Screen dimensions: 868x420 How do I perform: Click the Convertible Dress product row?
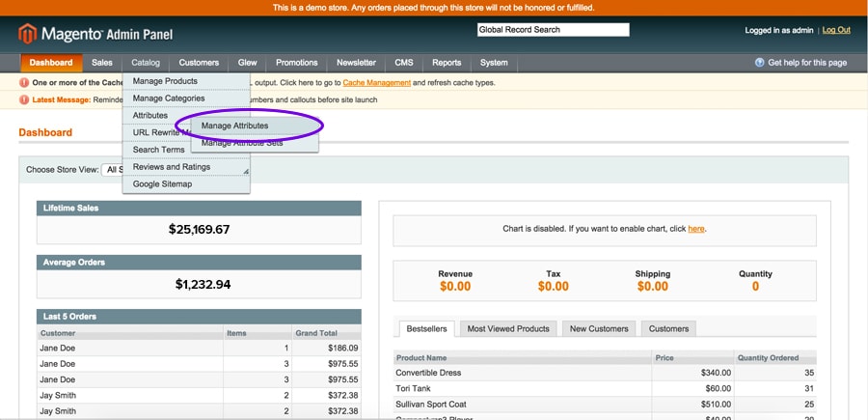605,373
